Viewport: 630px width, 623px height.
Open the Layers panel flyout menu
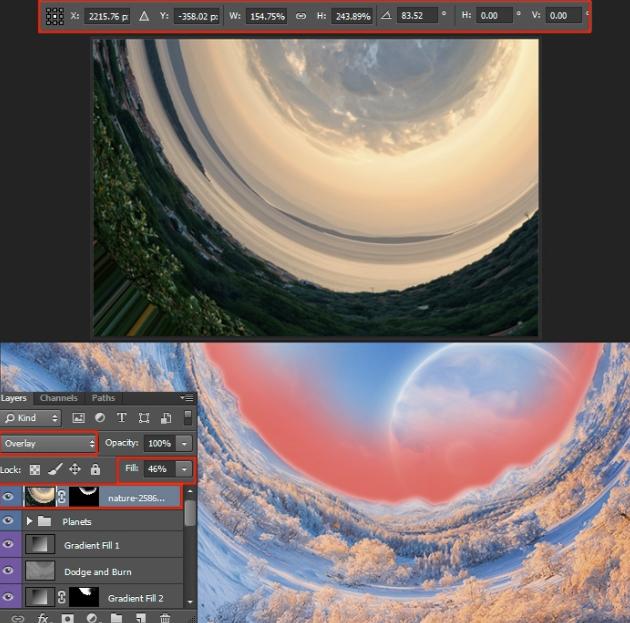click(x=187, y=398)
